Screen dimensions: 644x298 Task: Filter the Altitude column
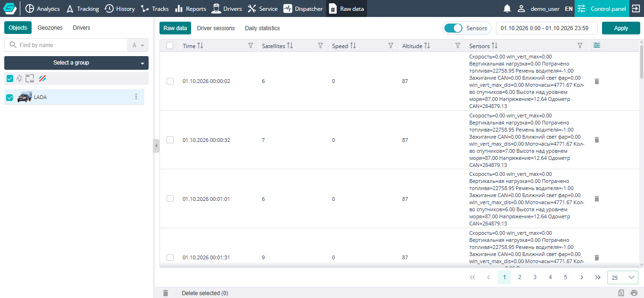point(458,46)
